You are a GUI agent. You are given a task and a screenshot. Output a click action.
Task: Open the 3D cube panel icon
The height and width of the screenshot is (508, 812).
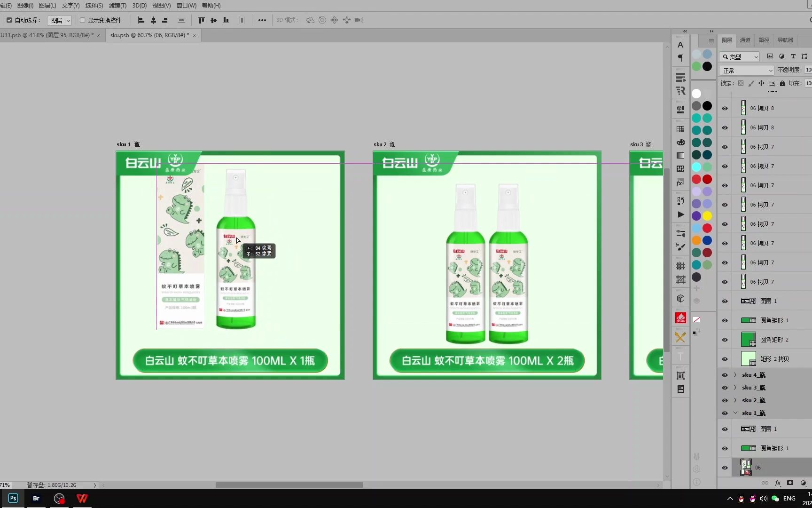point(680,298)
